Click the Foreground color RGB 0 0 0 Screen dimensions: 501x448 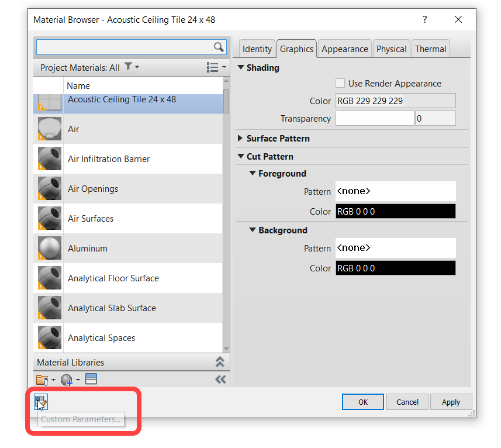[x=396, y=211]
